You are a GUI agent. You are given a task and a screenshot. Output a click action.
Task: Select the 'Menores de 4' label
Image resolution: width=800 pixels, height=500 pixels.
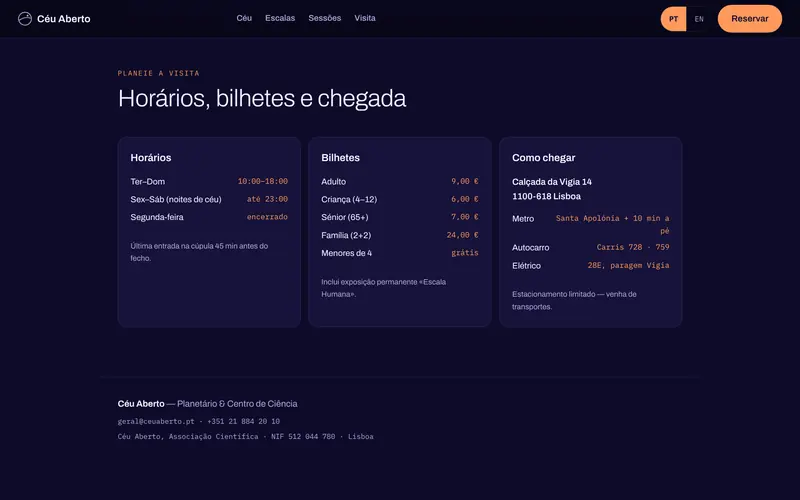point(346,253)
